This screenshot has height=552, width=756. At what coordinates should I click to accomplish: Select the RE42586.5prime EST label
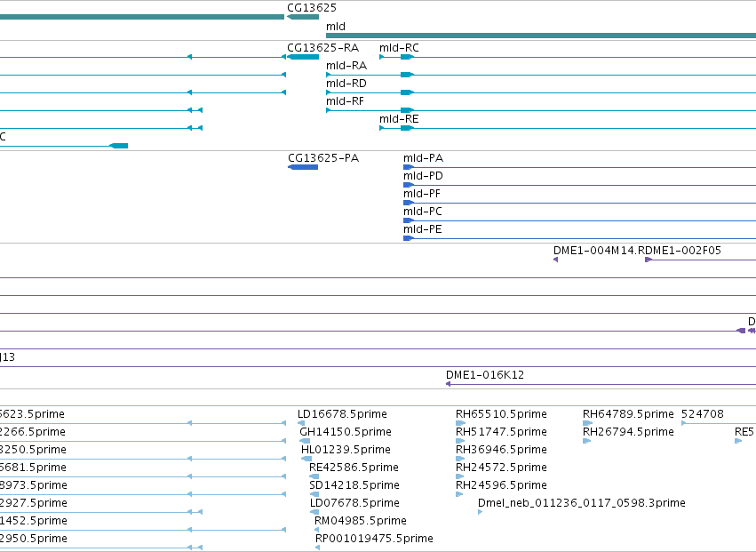coord(354,468)
